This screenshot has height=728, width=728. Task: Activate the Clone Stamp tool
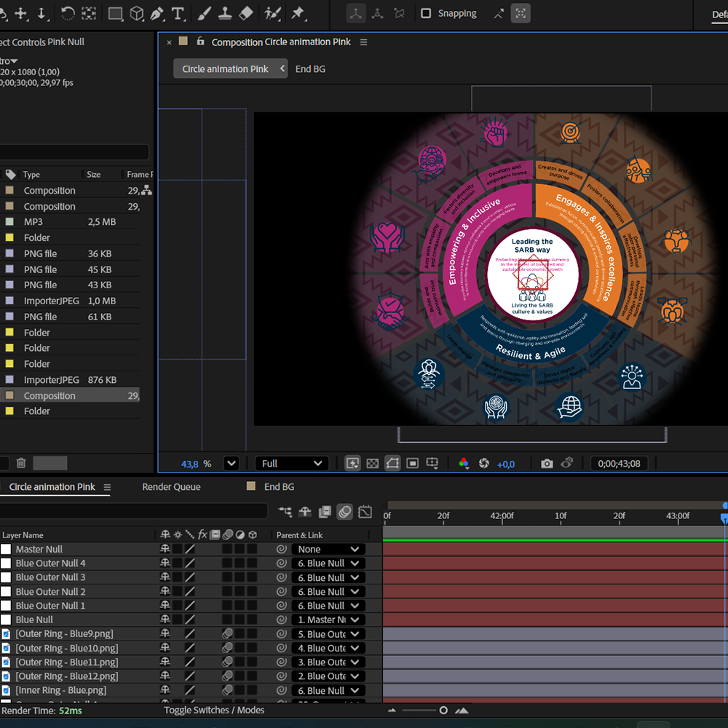click(x=225, y=14)
